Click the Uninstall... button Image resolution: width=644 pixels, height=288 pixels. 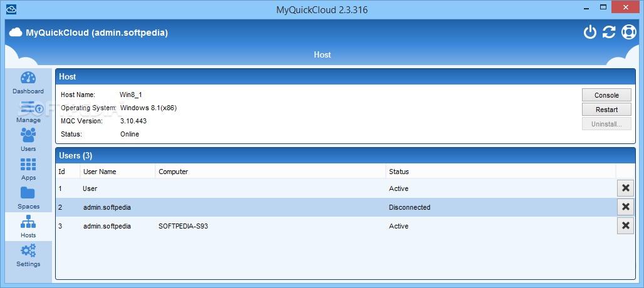(x=606, y=123)
